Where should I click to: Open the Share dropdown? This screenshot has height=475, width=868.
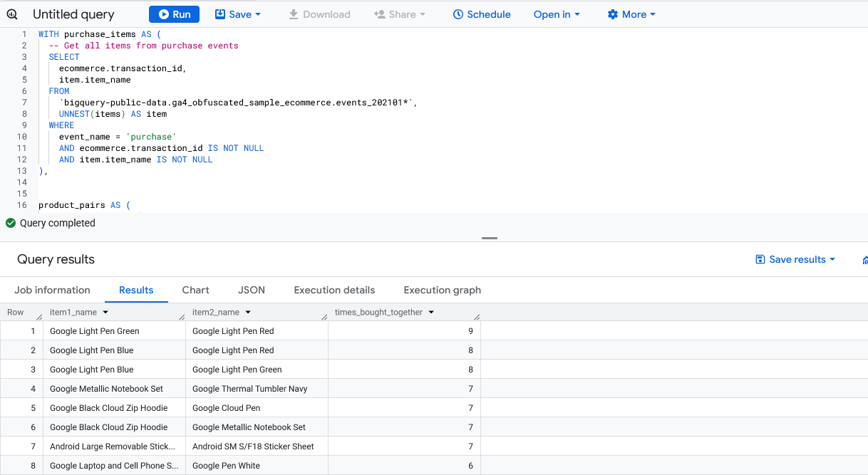click(x=399, y=14)
